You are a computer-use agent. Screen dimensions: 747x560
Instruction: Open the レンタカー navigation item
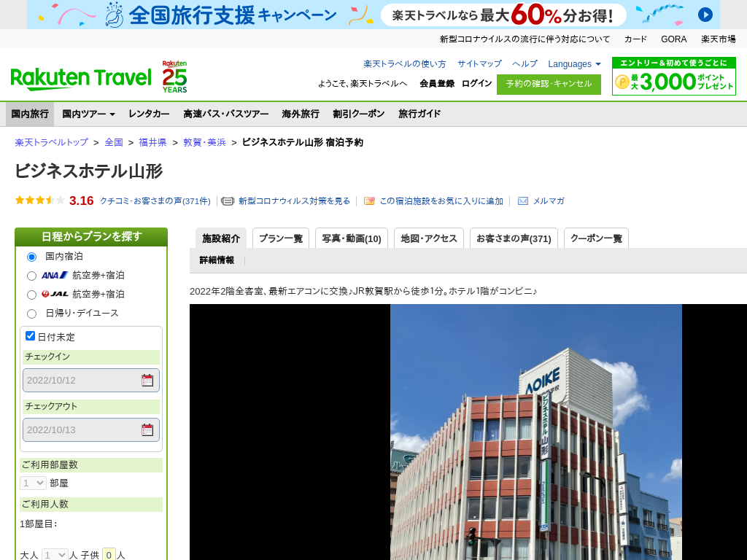click(149, 114)
